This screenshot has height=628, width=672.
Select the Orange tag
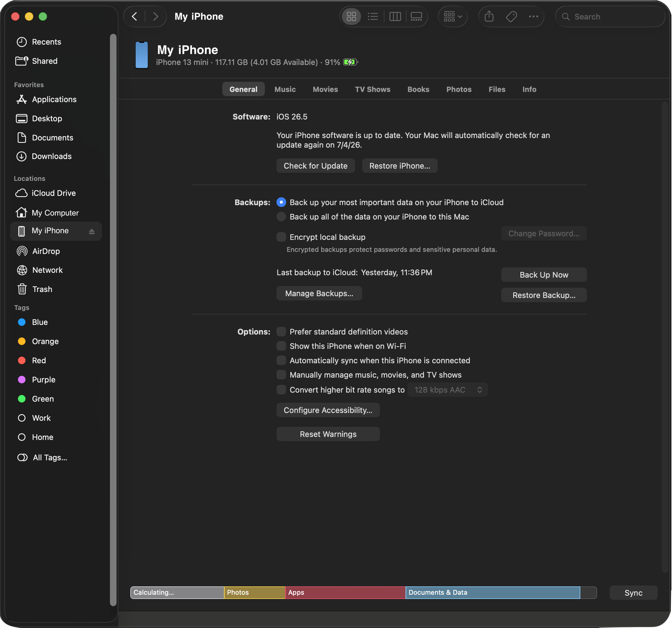tap(56, 341)
